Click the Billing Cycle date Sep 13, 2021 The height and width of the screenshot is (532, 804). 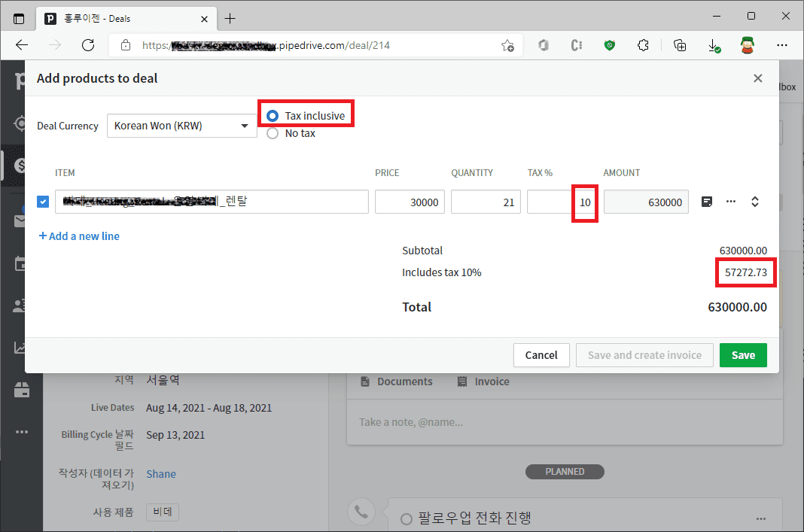(175, 435)
